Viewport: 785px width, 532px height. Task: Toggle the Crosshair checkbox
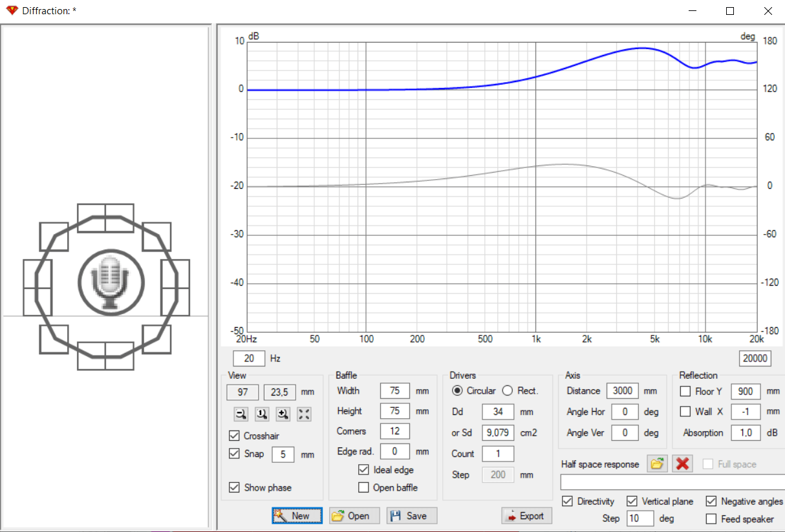[x=234, y=436]
